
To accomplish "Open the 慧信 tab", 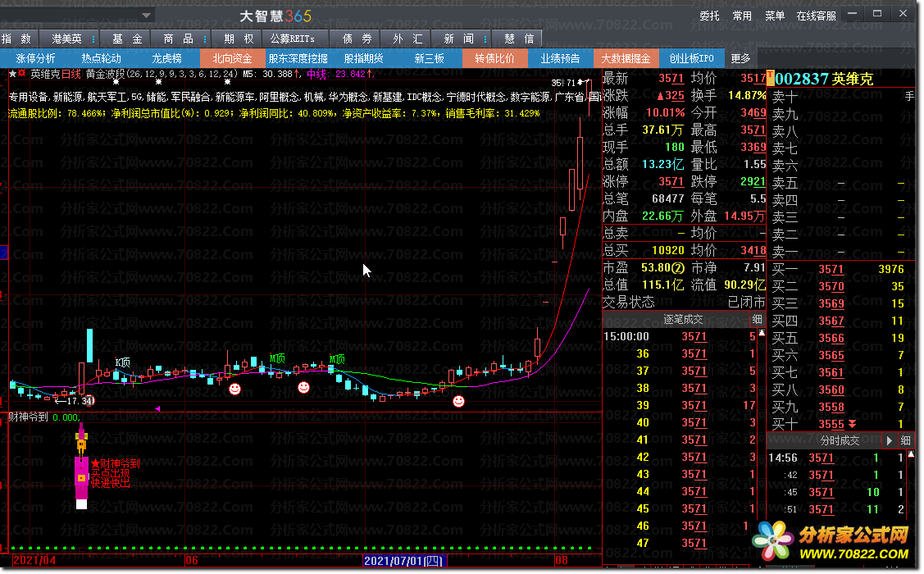I will (519, 39).
